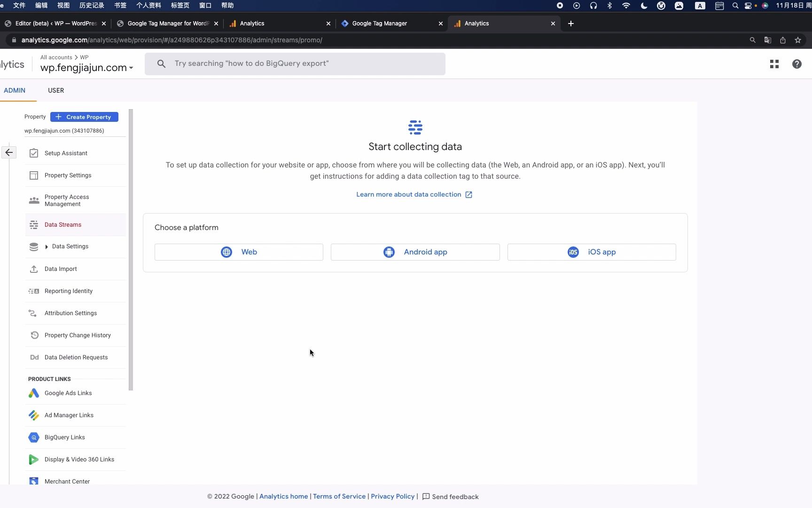Click the macOS Spotlight search icon
The width and height of the screenshot is (812, 508).
tap(735, 6)
